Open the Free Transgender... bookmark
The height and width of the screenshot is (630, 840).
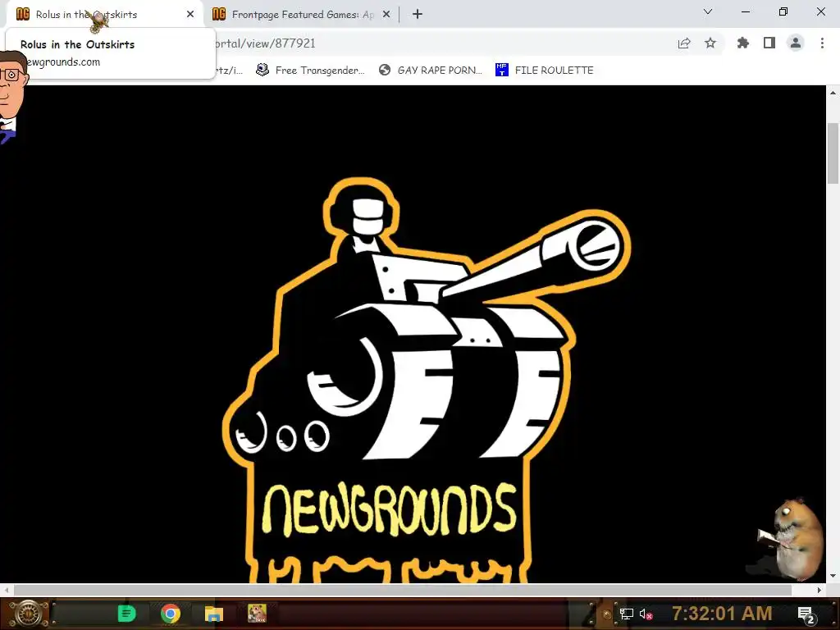(310, 71)
